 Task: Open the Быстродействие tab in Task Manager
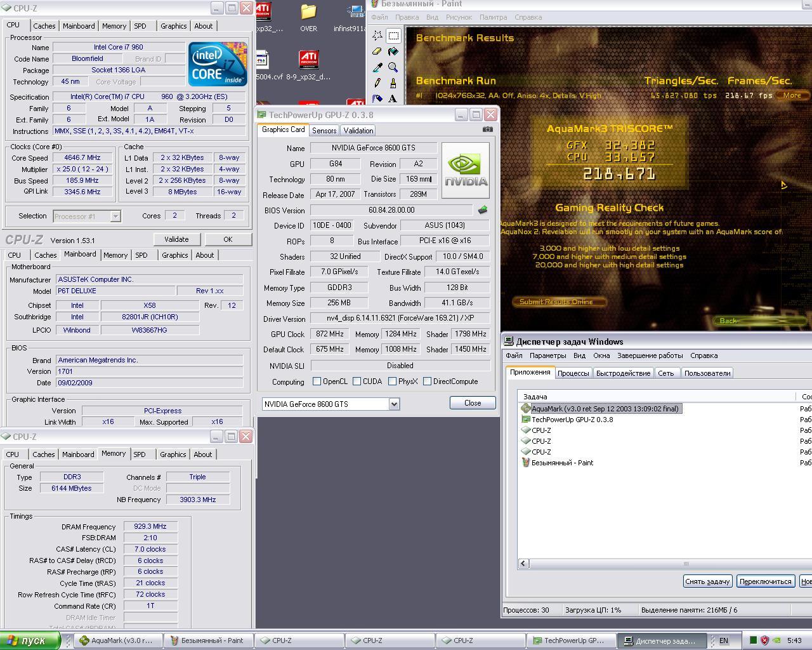click(x=623, y=373)
